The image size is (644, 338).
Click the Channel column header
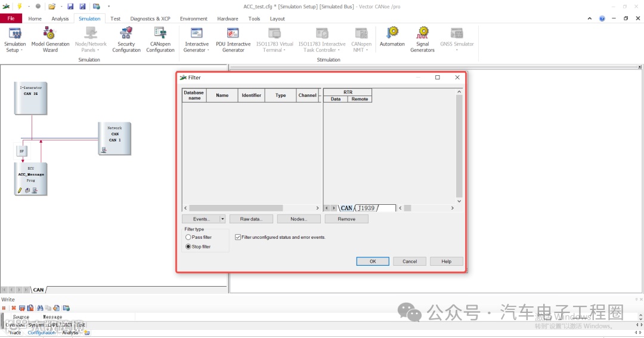pyautogui.click(x=307, y=95)
